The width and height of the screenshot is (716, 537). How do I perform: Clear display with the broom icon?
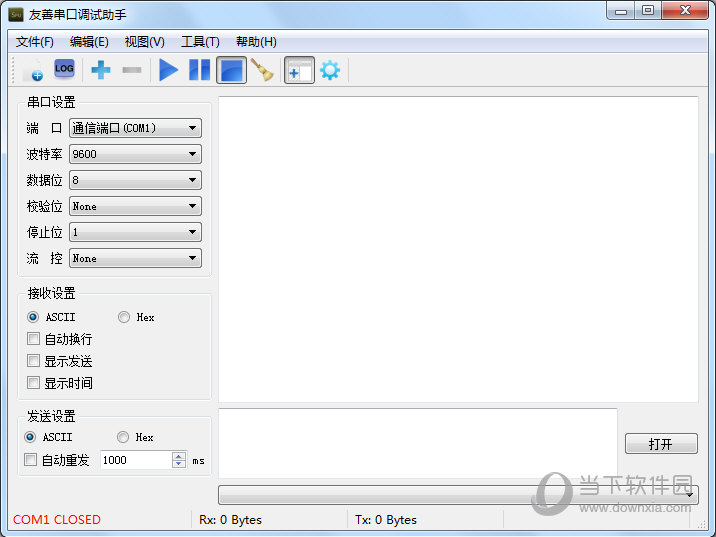262,70
